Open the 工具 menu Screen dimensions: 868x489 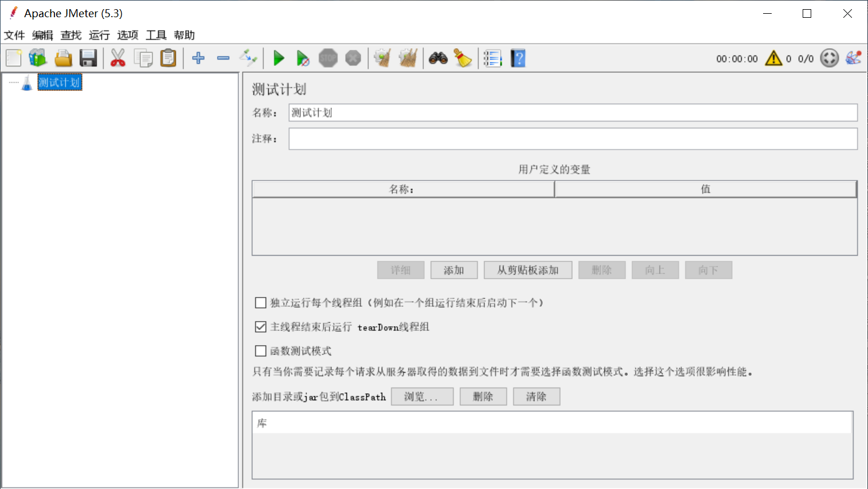156,35
